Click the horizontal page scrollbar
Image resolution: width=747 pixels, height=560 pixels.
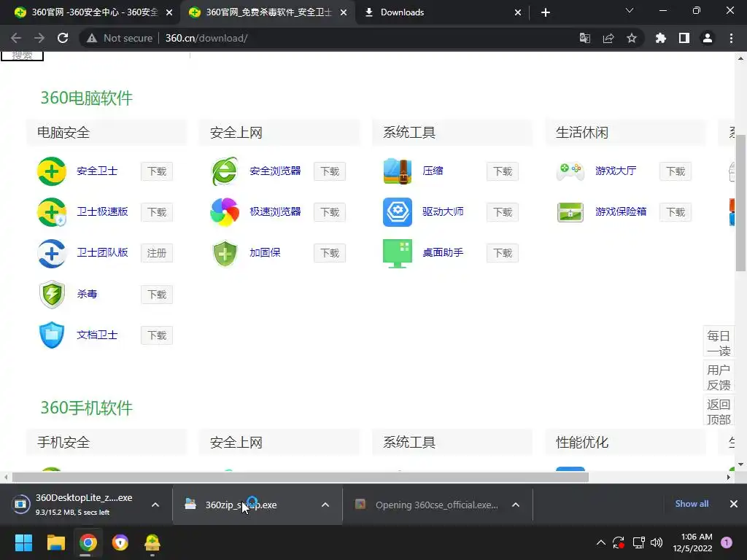tap(300, 477)
